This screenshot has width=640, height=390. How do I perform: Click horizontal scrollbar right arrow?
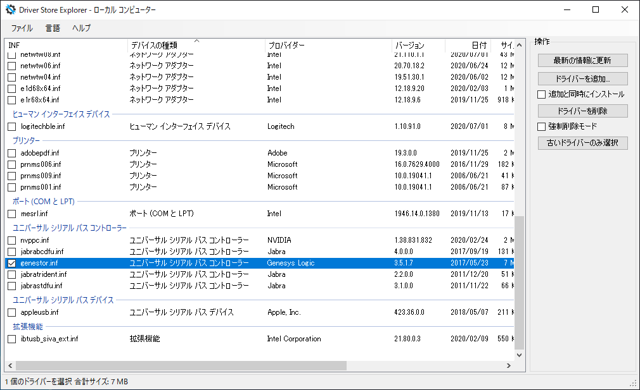click(509, 366)
